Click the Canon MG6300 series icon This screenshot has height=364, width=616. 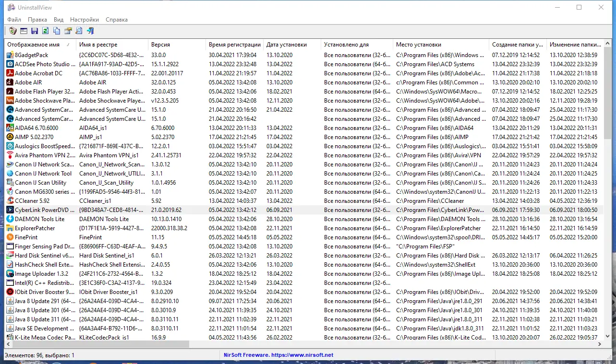(x=10, y=192)
